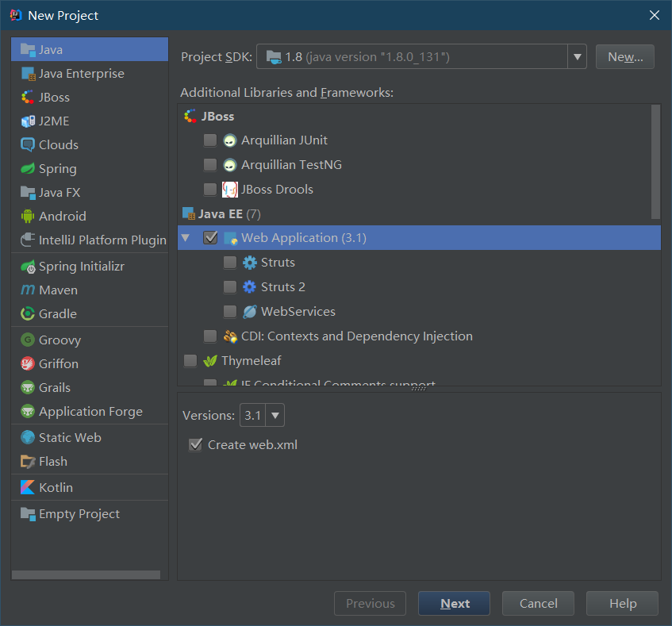Screen dimensions: 672x626
Task: Click the IntelliJ Platform Plugin icon
Action: (28, 240)
